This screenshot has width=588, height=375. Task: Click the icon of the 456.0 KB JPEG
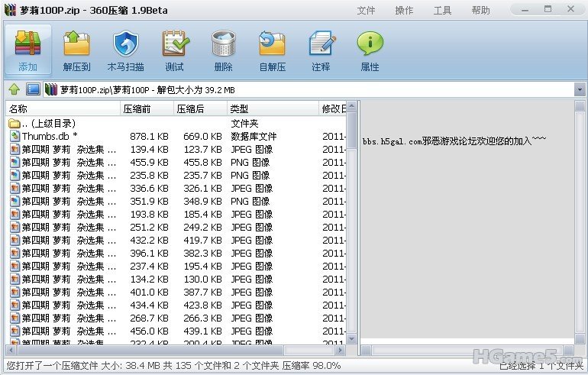click(15, 331)
